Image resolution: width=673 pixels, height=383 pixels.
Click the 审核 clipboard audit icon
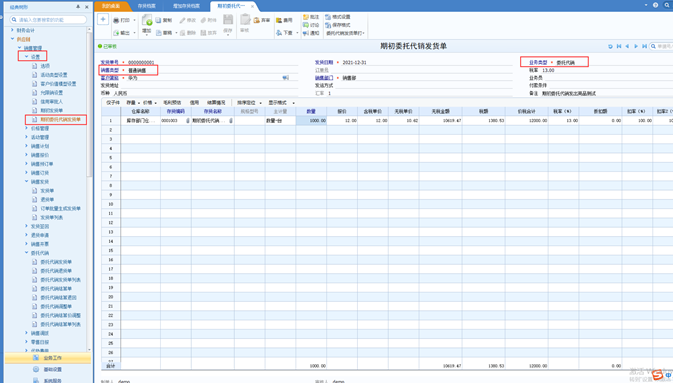coord(245,20)
